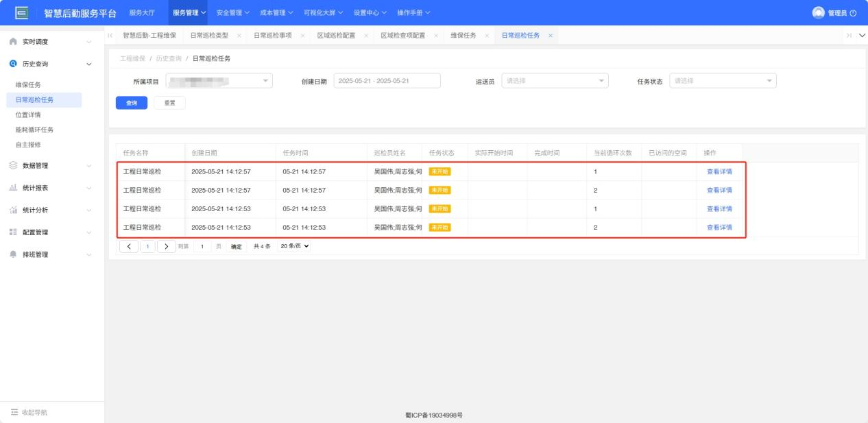The image size is (868, 423).
Task: Open the 操作手册 top menu
Action: pos(413,12)
